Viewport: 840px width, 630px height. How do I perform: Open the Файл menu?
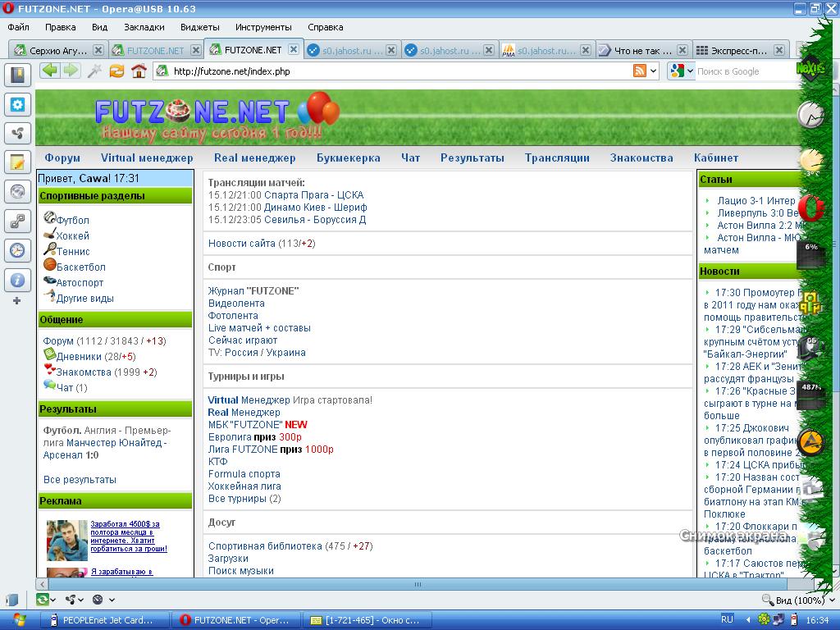tap(18, 27)
